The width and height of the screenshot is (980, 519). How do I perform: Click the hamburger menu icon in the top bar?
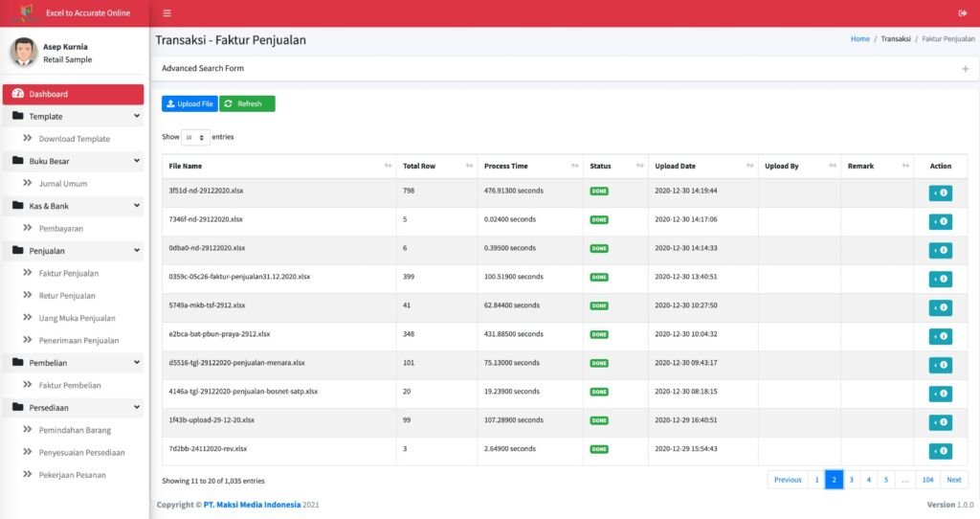(167, 13)
